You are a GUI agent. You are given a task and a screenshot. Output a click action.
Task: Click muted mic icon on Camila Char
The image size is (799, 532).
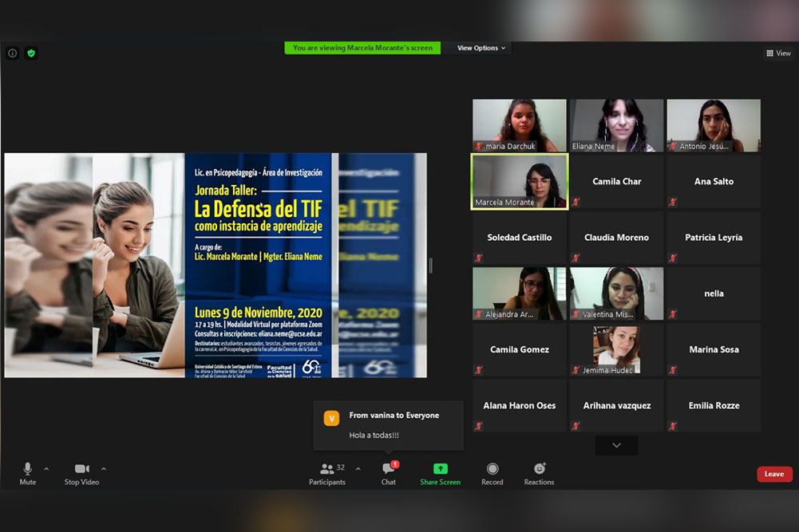coord(576,202)
